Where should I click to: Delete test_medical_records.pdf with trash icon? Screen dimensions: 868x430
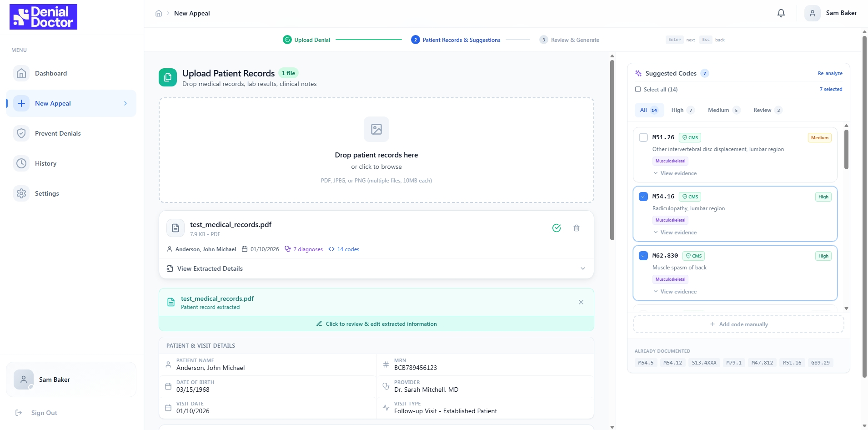pyautogui.click(x=577, y=228)
